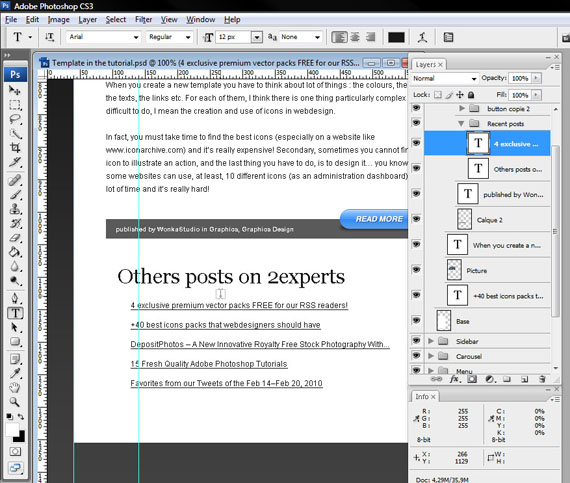
Task: Open the Filter menu
Action: (x=143, y=20)
